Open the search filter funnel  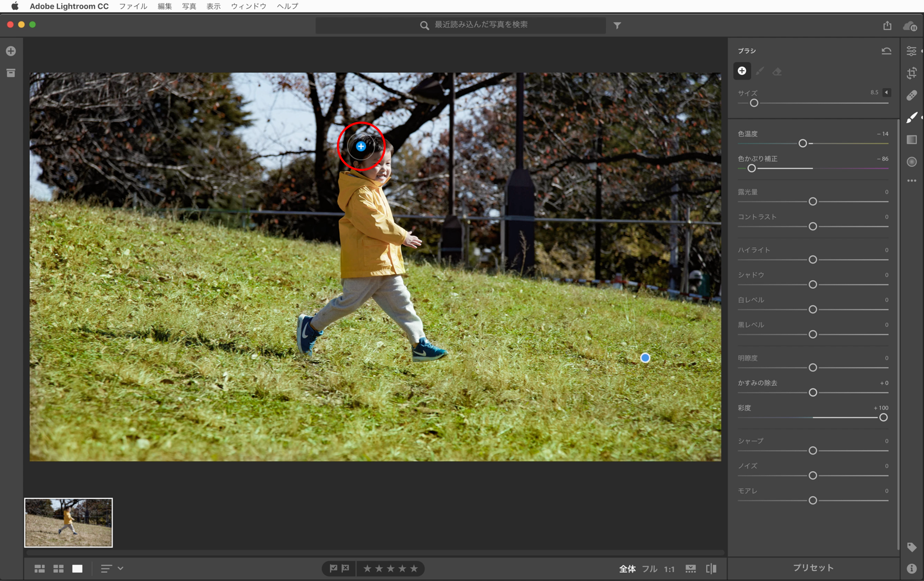[x=617, y=25]
